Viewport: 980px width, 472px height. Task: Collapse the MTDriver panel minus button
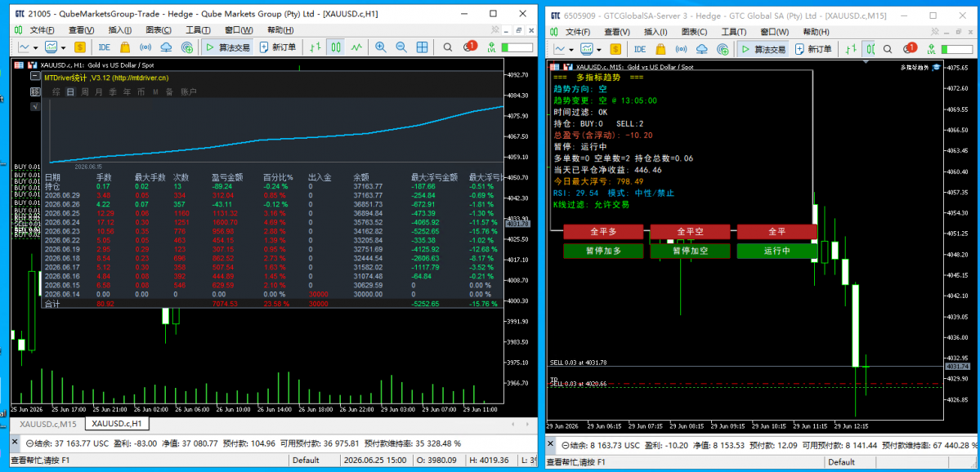[36, 76]
